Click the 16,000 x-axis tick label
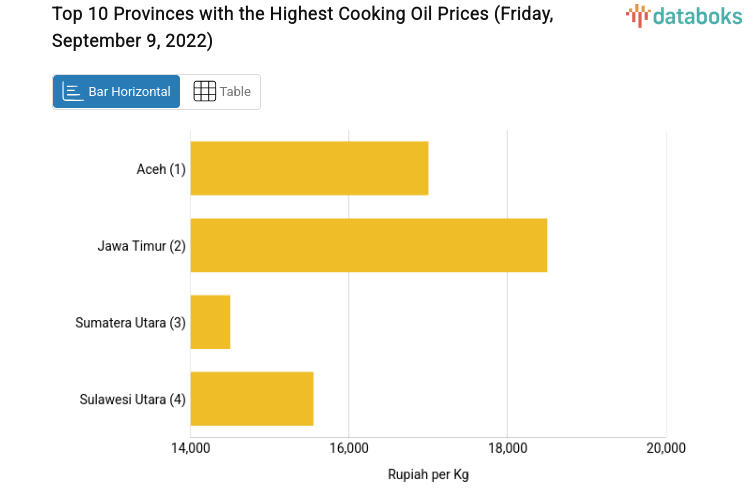The image size is (753, 498). (x=348, y=448)
